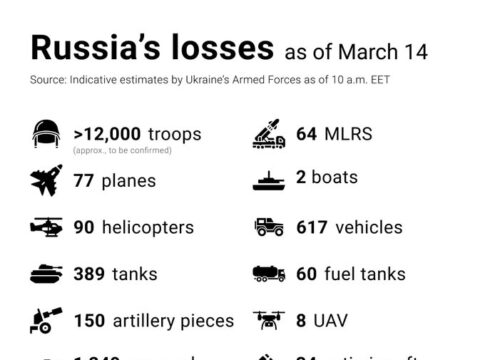Click the '>12,000 troops' figure
The width and height of the screenshot is (485, 360).
137,134
